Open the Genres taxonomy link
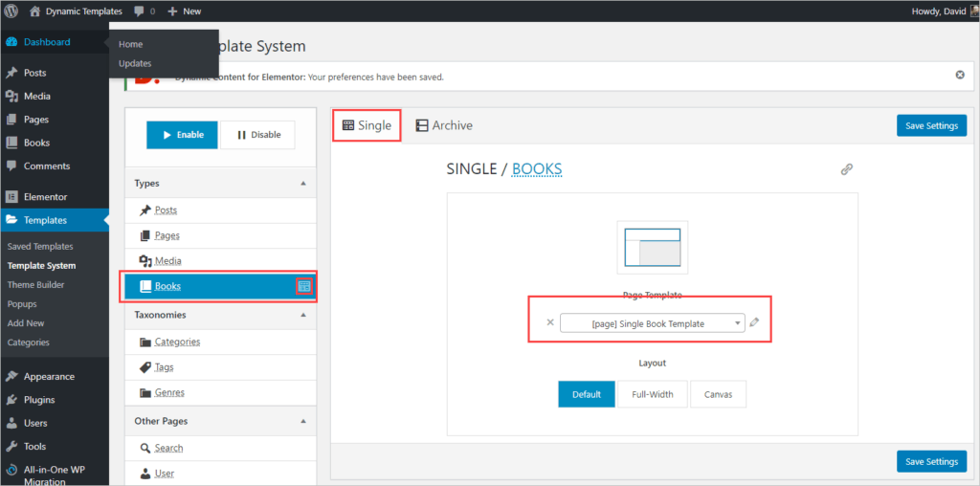 point(169,392)
